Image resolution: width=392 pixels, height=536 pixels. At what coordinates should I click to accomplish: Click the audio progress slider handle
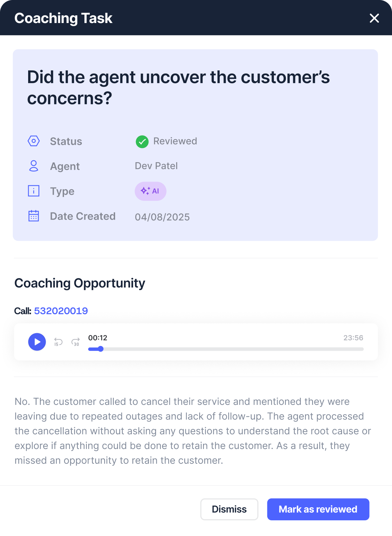(x=101, y=349)
